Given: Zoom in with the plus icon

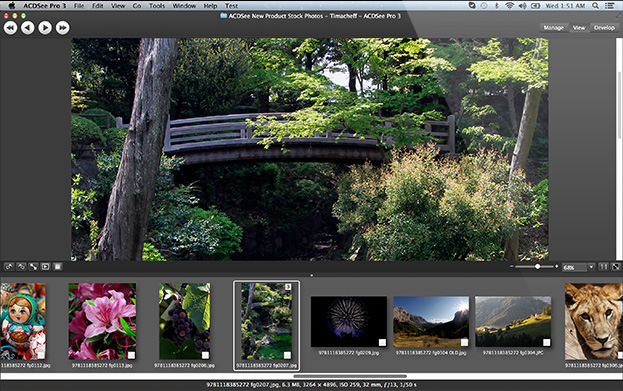Looking at the screenshot, I should click(x=556, y=267).
